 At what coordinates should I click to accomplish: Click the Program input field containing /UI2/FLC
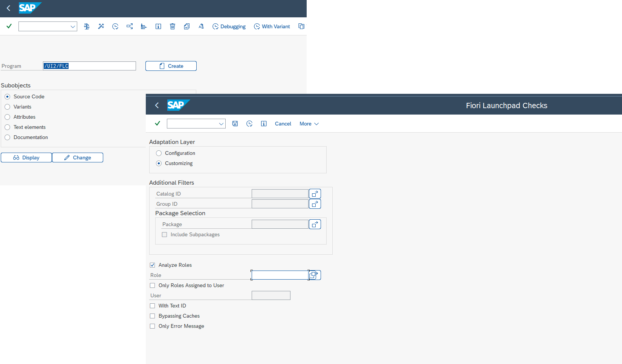89,66
